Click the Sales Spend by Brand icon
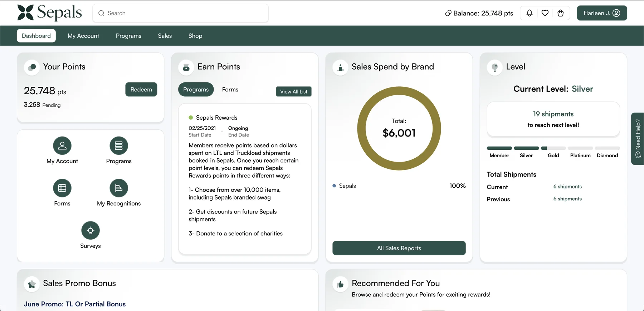 [340, 67]
